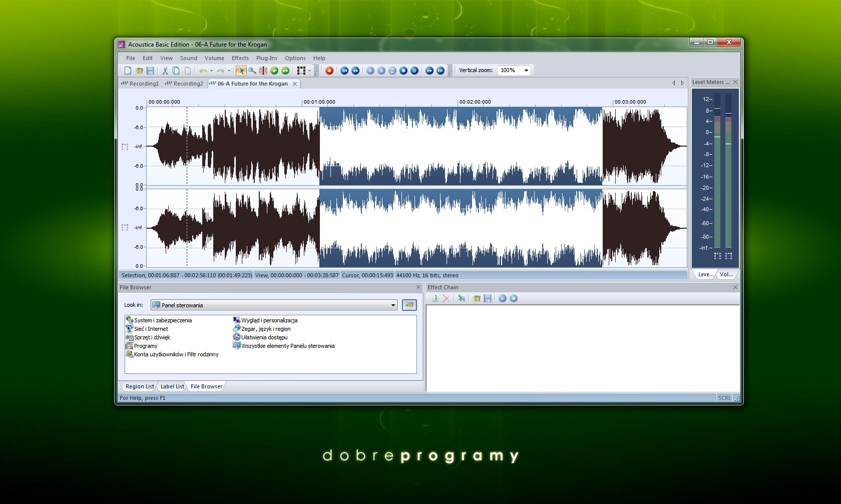Select Sprzęt i dźwięk item
The width and height of the screenshot is (841, 504).
pyautogui.click(x=148, y=337)
